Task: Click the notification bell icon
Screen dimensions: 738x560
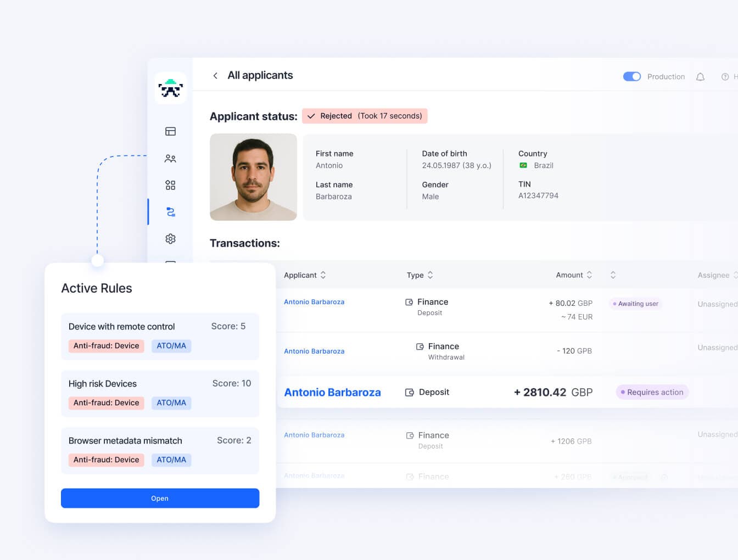Action: (x=700, y=77)
